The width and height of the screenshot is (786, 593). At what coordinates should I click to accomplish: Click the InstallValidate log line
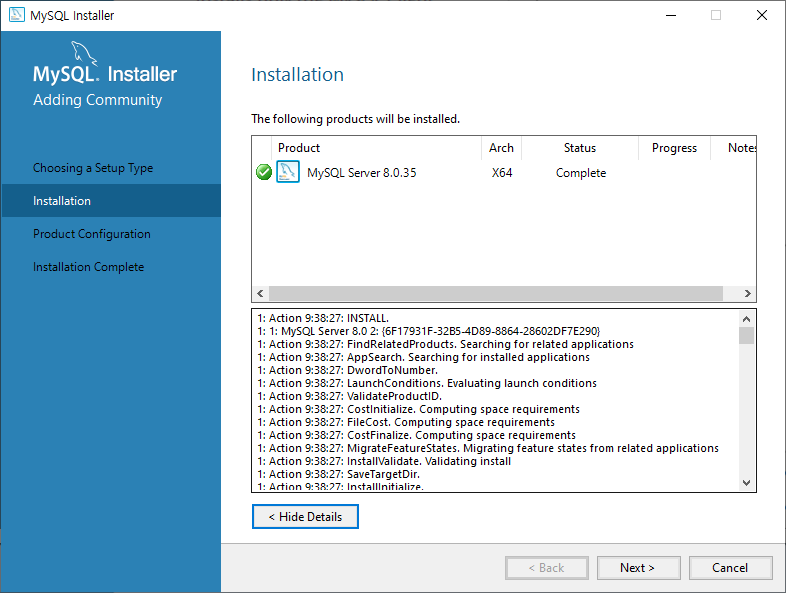384,462
